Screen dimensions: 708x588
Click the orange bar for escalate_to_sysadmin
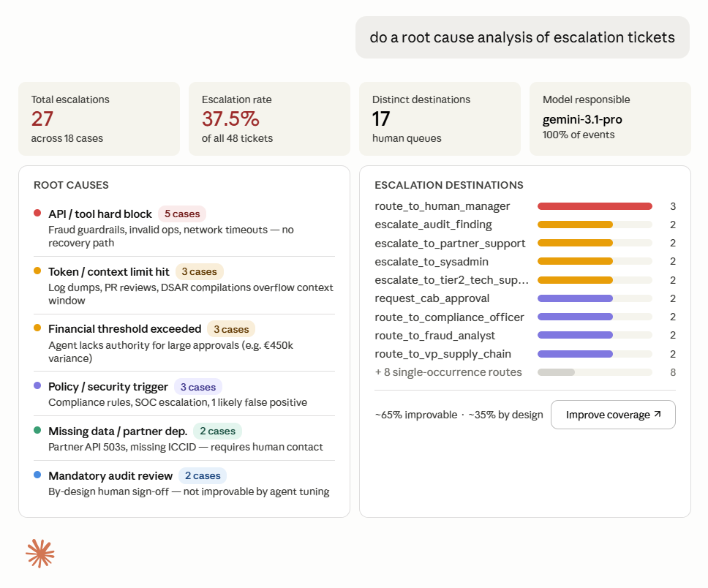coord(575,262)
